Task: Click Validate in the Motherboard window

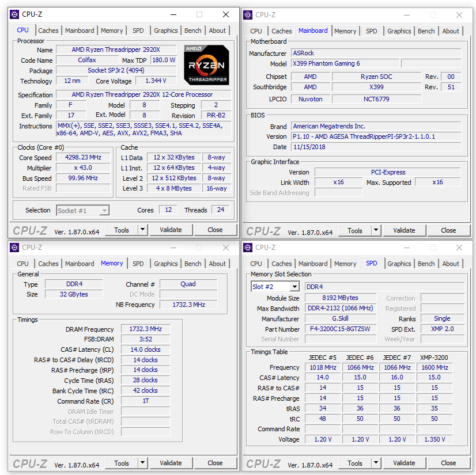Action: (x=405, y=230)
